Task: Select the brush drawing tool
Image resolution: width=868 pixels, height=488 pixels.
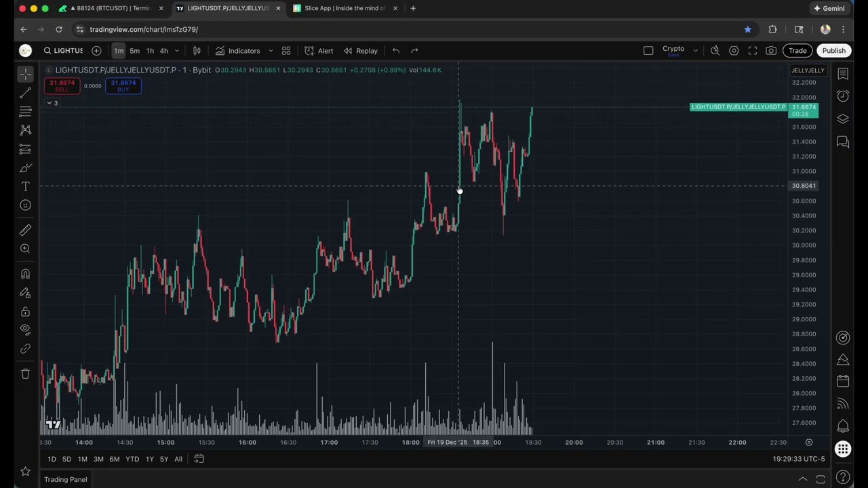Action: click(25, 168)
